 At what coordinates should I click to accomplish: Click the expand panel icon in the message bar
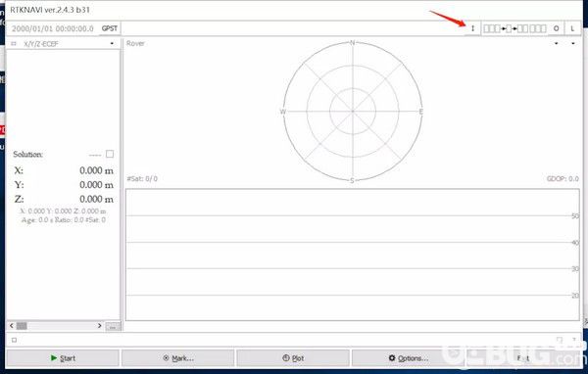[x=560, y=340]
